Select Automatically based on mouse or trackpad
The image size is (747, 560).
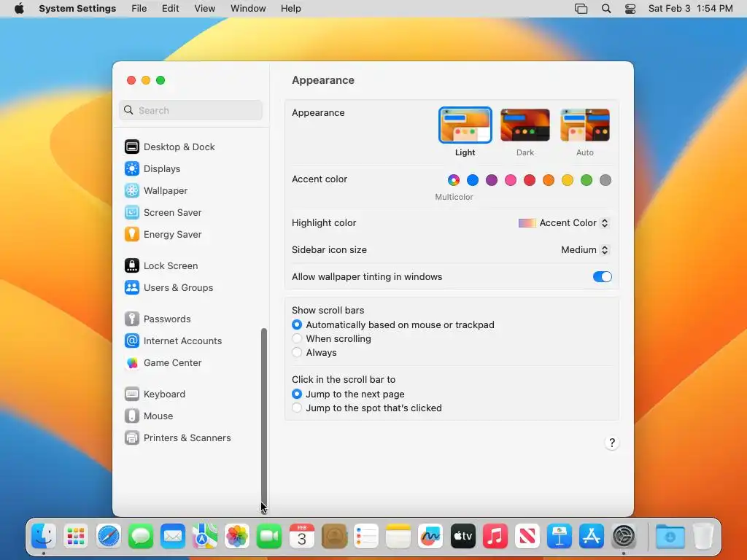[297, 324]
